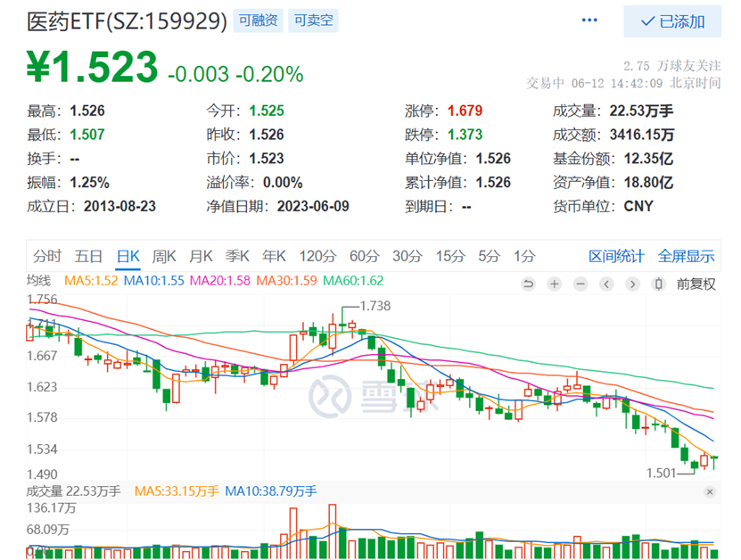Click the MA60:1.62 indicator label
Viewport: 741px width, 560px height.
click(353, 281)
